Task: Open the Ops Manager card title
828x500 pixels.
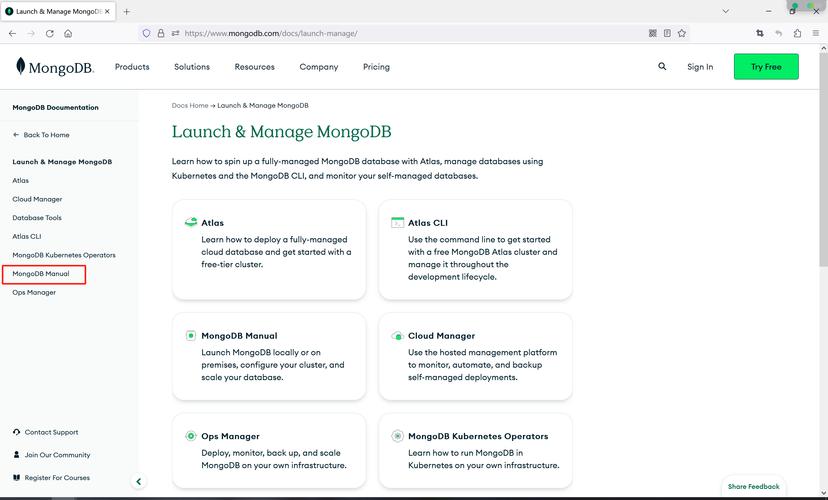Action: click(230, 436)
